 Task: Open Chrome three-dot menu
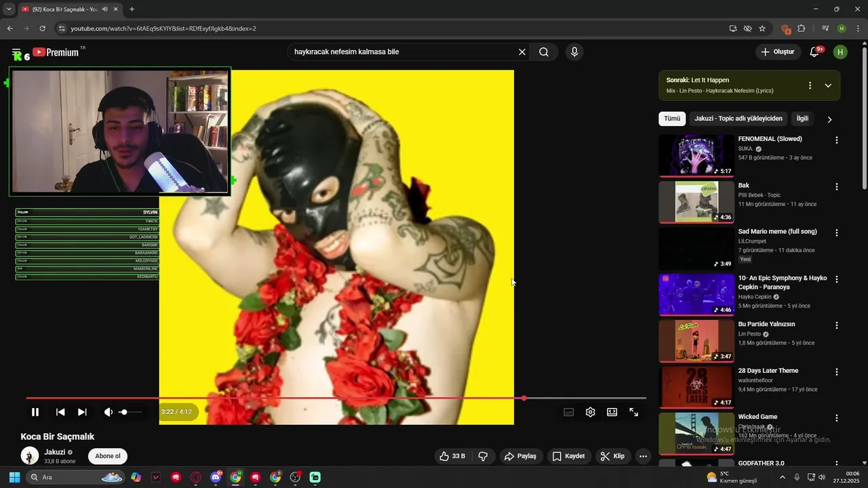(857, 28)
